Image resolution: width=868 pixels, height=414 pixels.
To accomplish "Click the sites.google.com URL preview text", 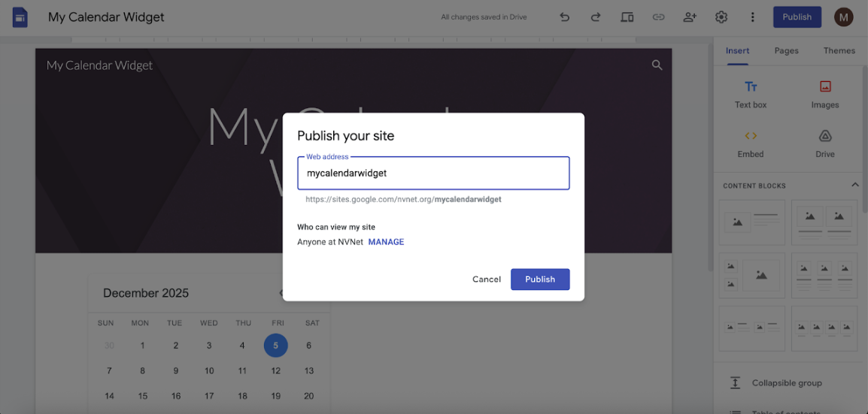I will coord(404,199).
